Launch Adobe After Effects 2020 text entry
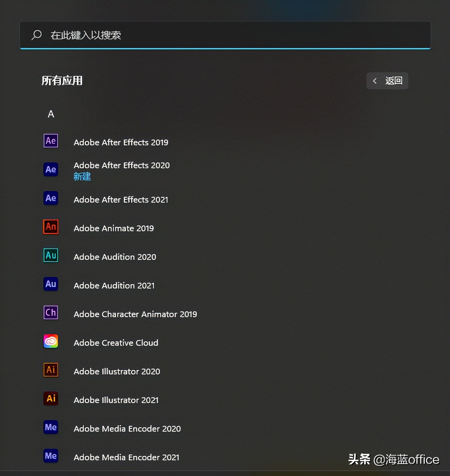This screenshot has width=450, height=476. pyautogui.click(x=122, y=165)
